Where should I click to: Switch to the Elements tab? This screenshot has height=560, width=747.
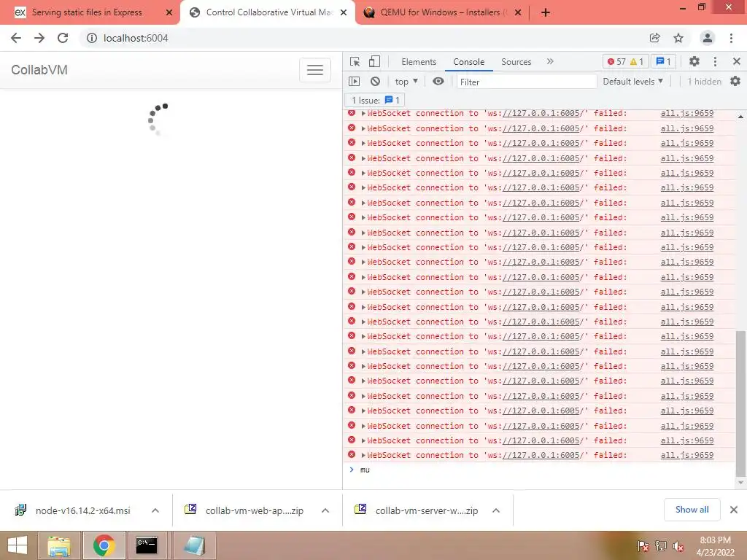[x=419, y=62]
